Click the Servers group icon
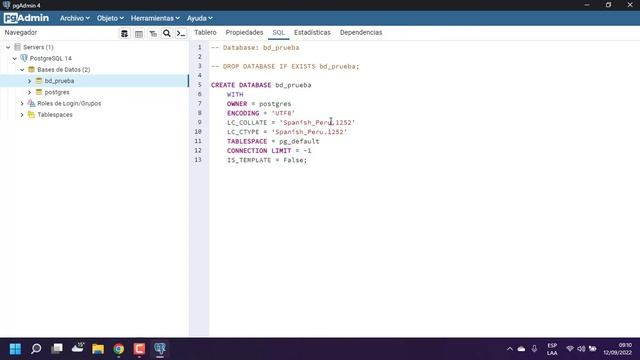Screen dimensions: 640x360 pyautogui.click(x=17, y=47)
